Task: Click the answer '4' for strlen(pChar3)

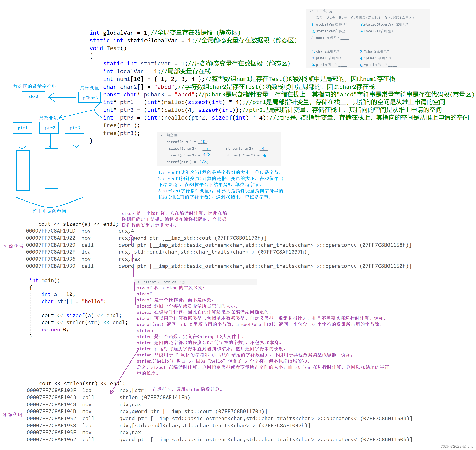Action: [265, 155]
